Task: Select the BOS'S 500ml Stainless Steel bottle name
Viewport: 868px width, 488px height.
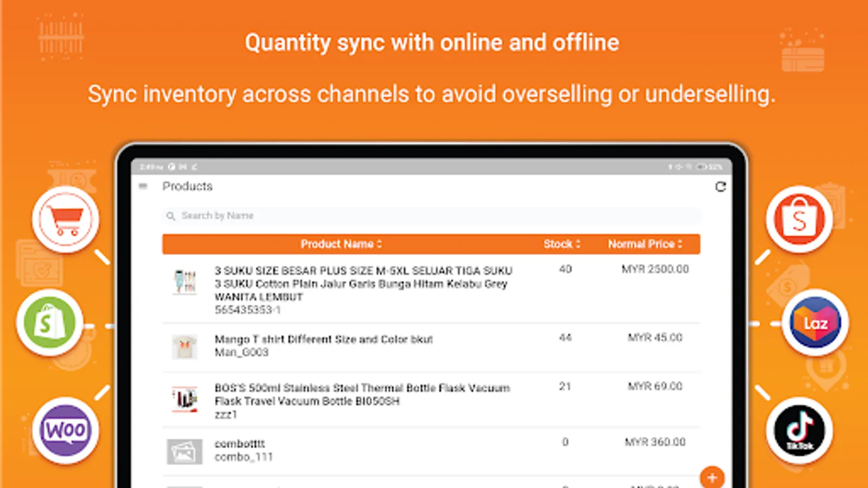Action: pyautogui.click(x=362, y=395)
